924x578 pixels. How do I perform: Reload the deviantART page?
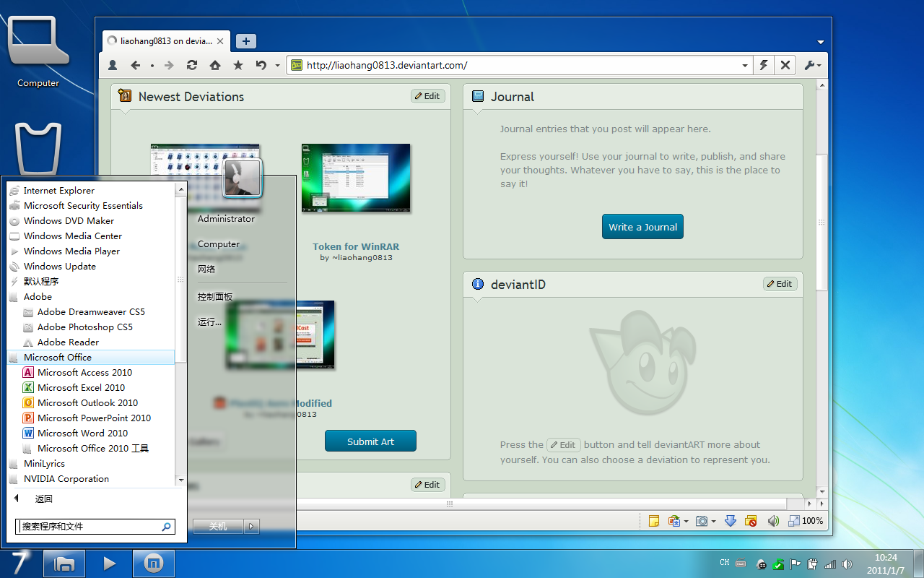click(x=192, y=65)
